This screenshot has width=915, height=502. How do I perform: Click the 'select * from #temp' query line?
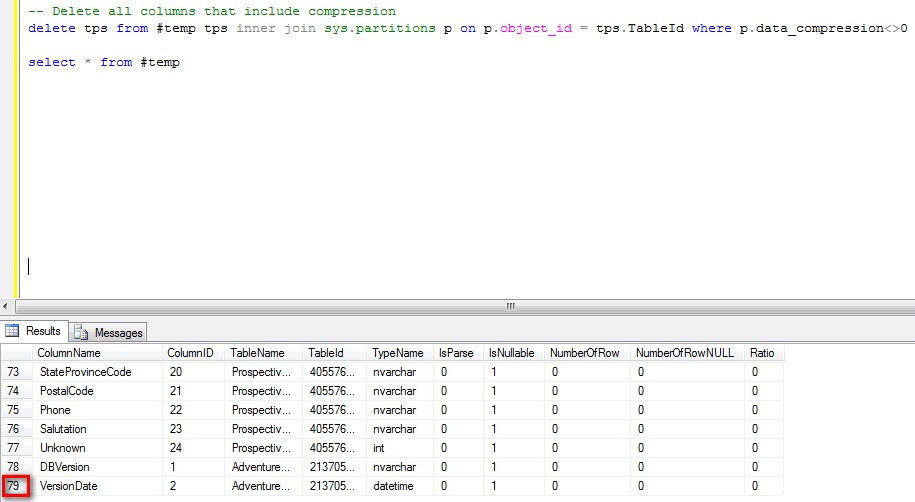point(104,62)
